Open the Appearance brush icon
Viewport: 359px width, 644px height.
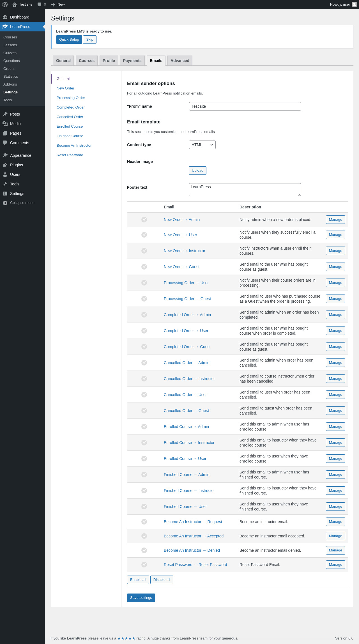point(5,155)
